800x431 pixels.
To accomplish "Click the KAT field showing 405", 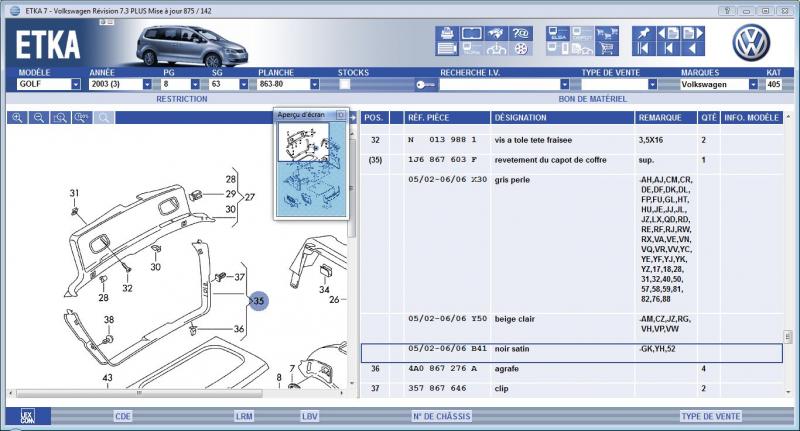I will point(774,84).
